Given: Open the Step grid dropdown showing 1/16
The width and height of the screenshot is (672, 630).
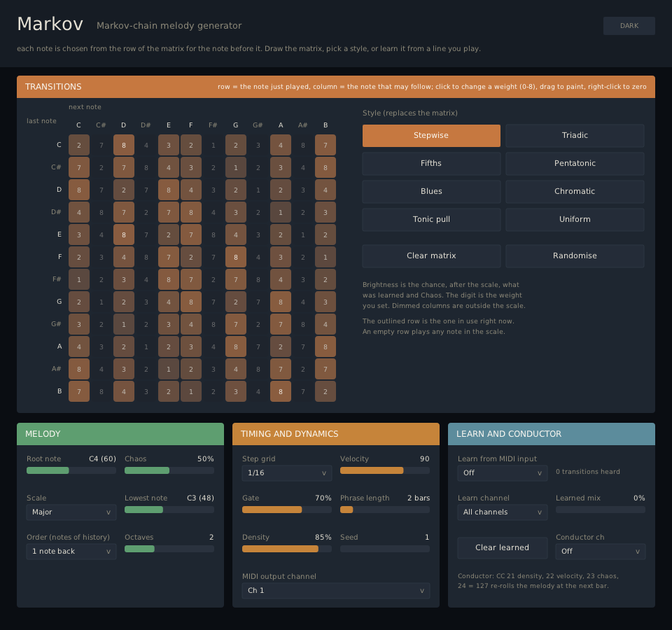Looking at the screenshot, I should pos(287,473).
